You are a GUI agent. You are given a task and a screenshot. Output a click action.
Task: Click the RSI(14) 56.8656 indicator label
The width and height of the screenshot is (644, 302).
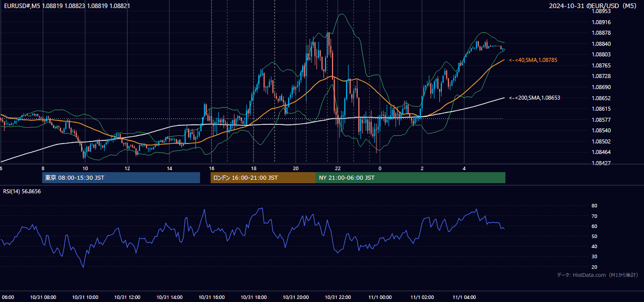pyautogui.click(x=22, y=191)
